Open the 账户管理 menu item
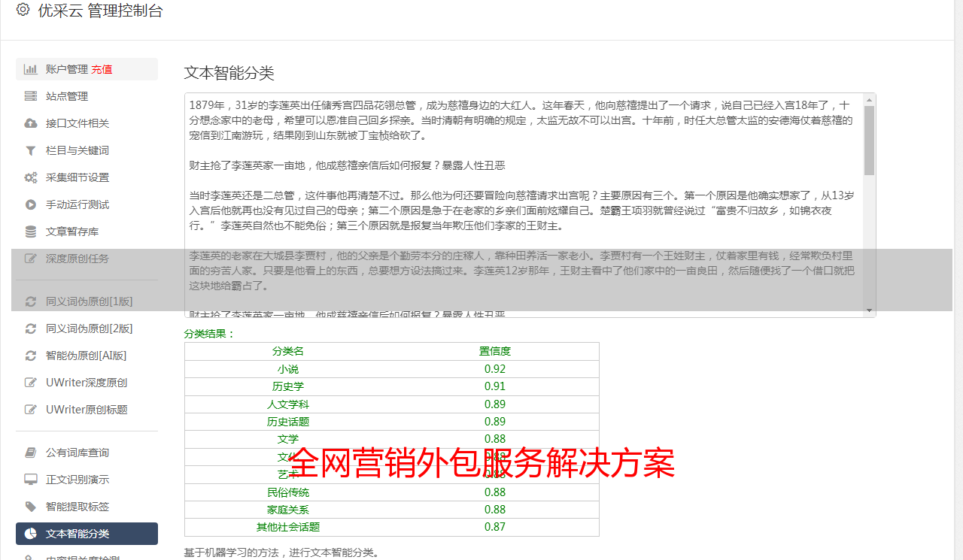The width and height of the screenshot is (963, 560). click(x=87, y=69)
